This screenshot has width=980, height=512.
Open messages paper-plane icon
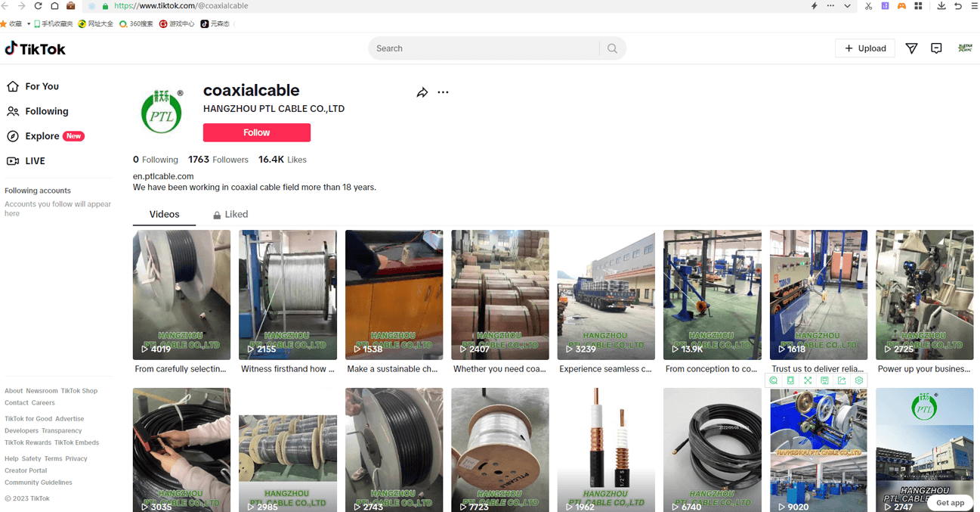pos(911,48)
